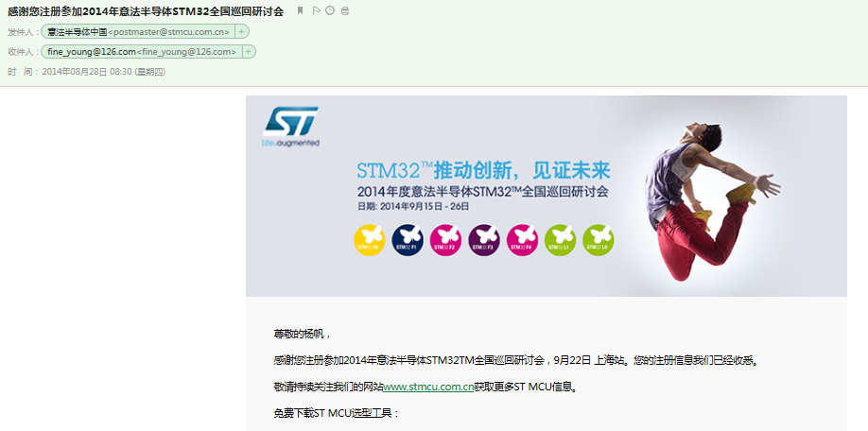Click the banner headline STM32推动创新，见证未来

click(484, 170)
